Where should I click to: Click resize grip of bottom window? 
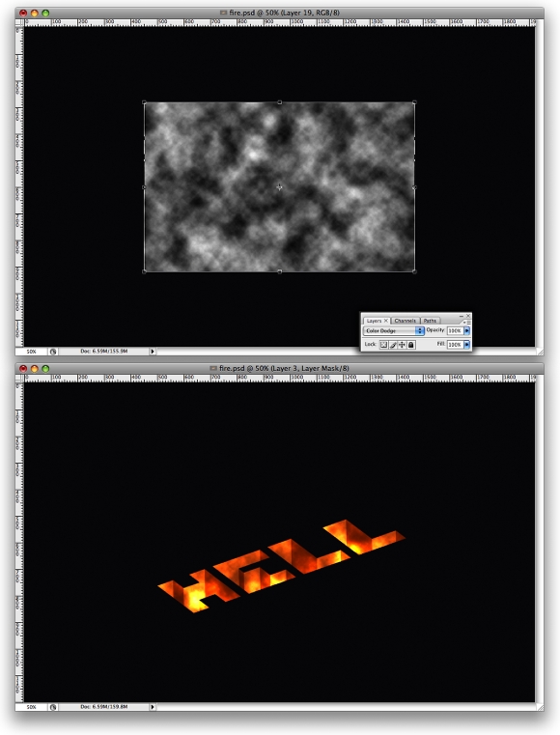click(540, 707)
